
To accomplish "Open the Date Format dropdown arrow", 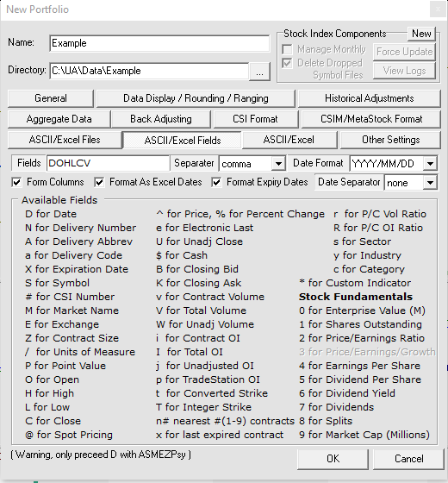I will 430,164.
